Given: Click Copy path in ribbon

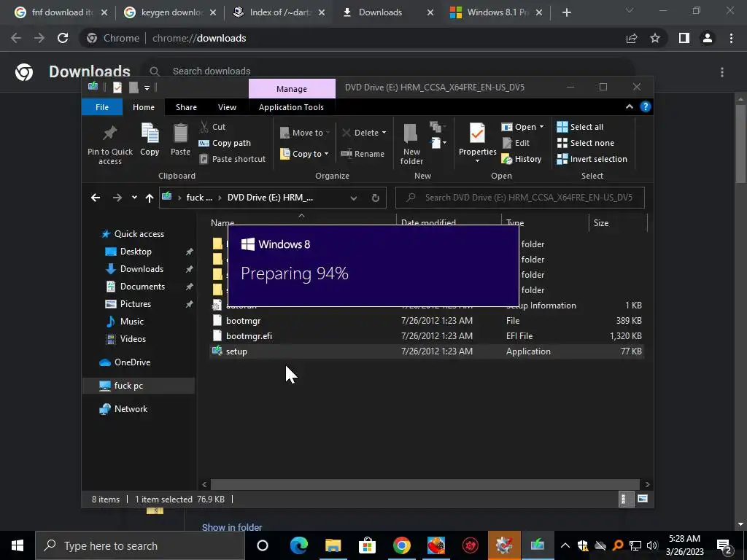Looking at the screenshot, I should 225,143.
